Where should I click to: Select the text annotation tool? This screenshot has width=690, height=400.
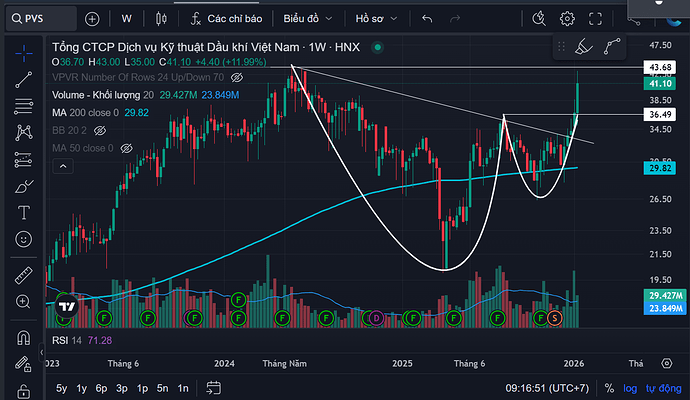[x=24, y=213]
